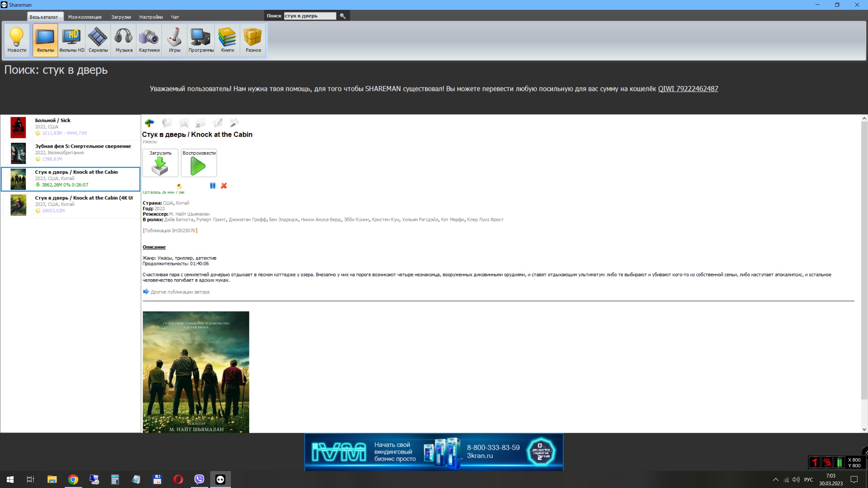Cancel download with the red X
868x488 pixels.
point(224,186)
